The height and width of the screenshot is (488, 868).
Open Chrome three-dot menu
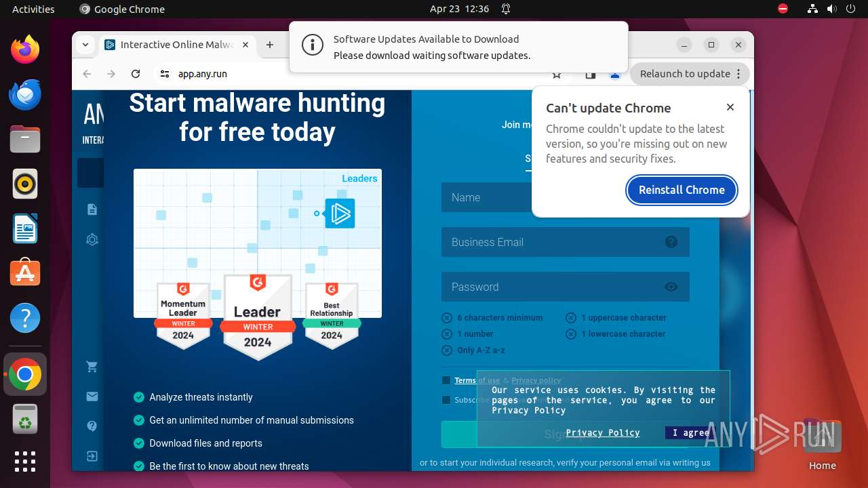point(739,74)
